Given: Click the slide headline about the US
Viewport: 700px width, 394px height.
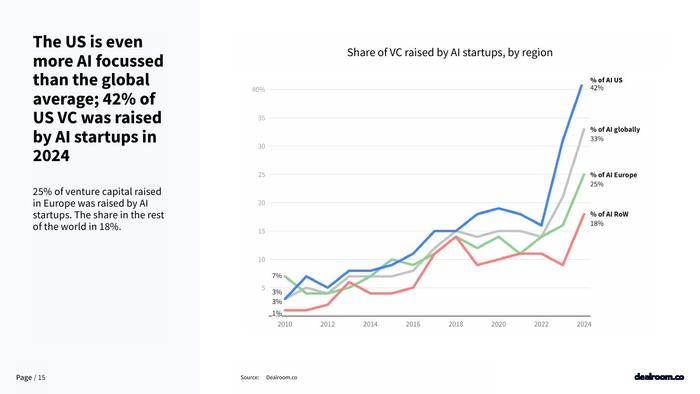Looking at the screenshot, I should pos(98,99).
